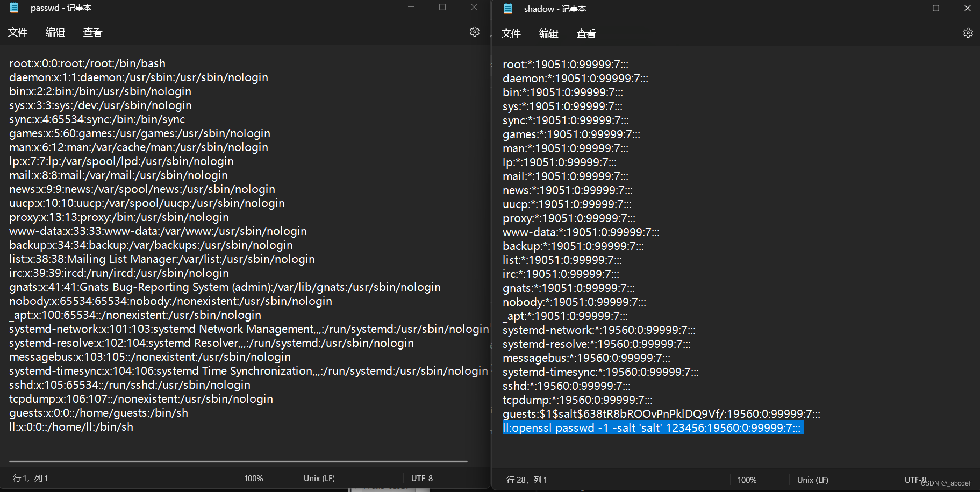Image resolution: width=980 pixels, height=492 pixels.
Task: Click the sync:x:4:65534 line in passwd
Action: click(97, 119)
